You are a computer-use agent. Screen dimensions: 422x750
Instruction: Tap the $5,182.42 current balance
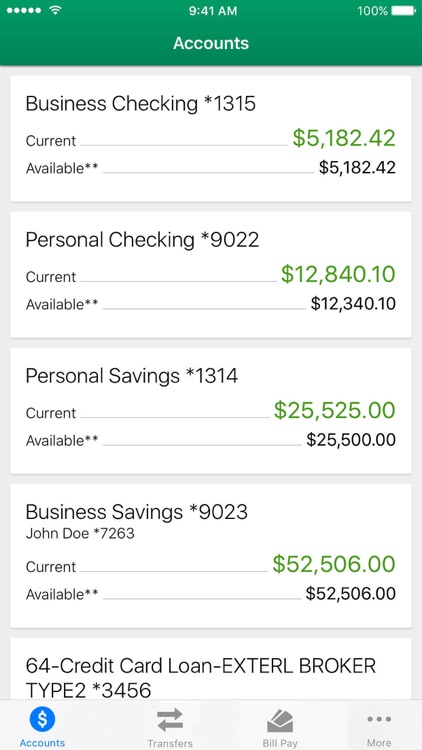(x=344, y=138)
